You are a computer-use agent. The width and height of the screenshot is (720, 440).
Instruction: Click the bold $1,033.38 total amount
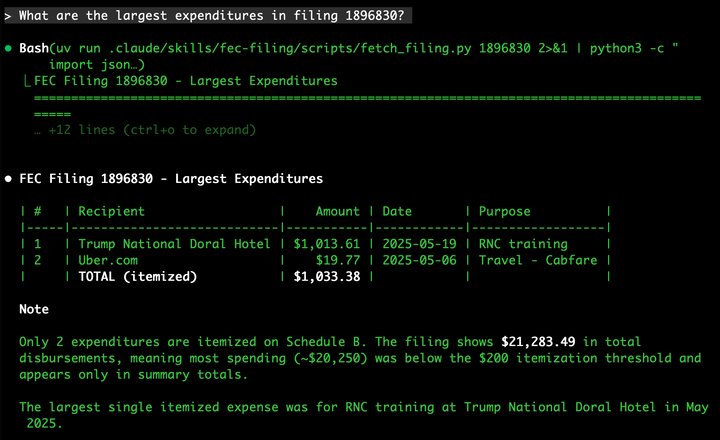point(327,276)
